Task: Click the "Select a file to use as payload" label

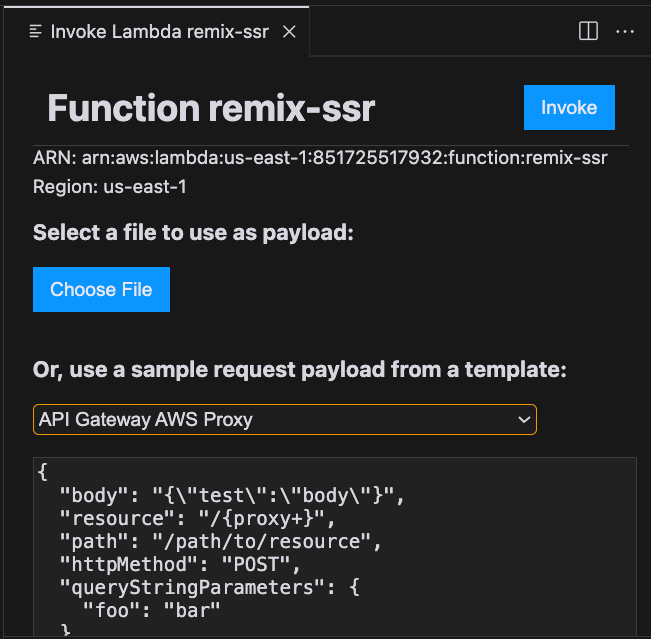Action: click(194, 233)
